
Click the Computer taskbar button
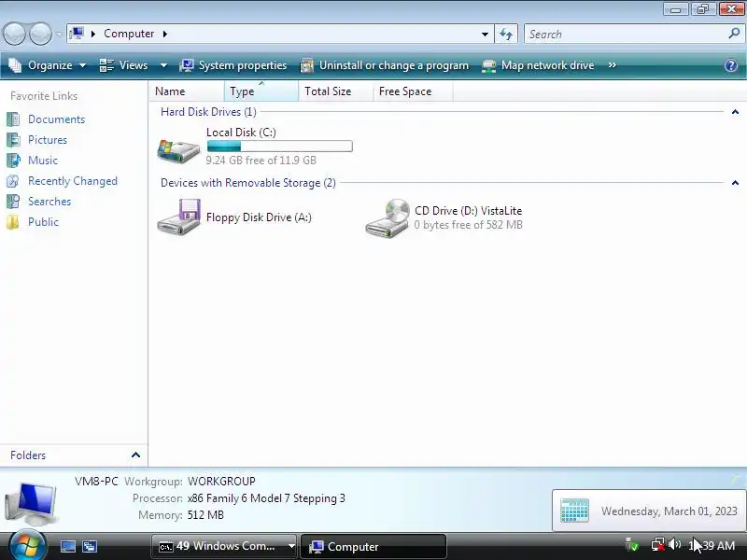click(373, 546)
